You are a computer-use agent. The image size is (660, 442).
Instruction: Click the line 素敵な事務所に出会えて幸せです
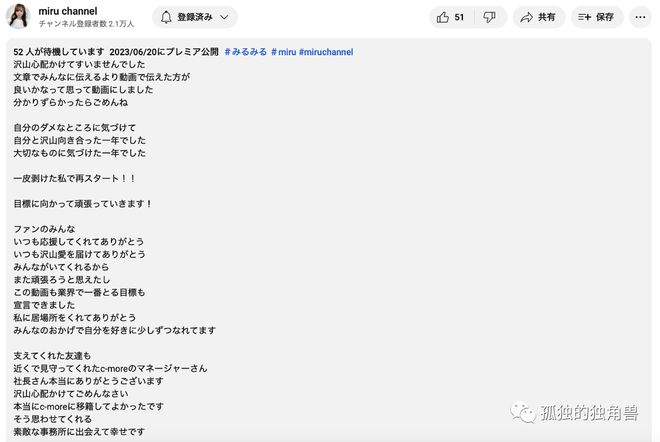coord(79,431)
